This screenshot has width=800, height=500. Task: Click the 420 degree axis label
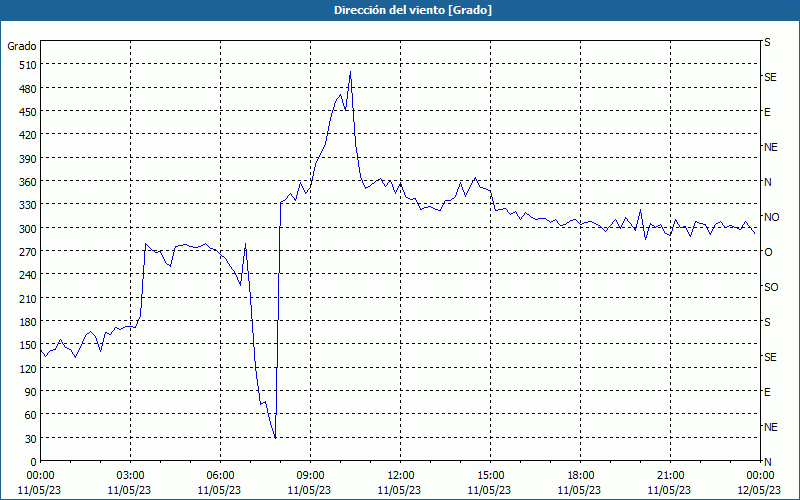[28, 135]
